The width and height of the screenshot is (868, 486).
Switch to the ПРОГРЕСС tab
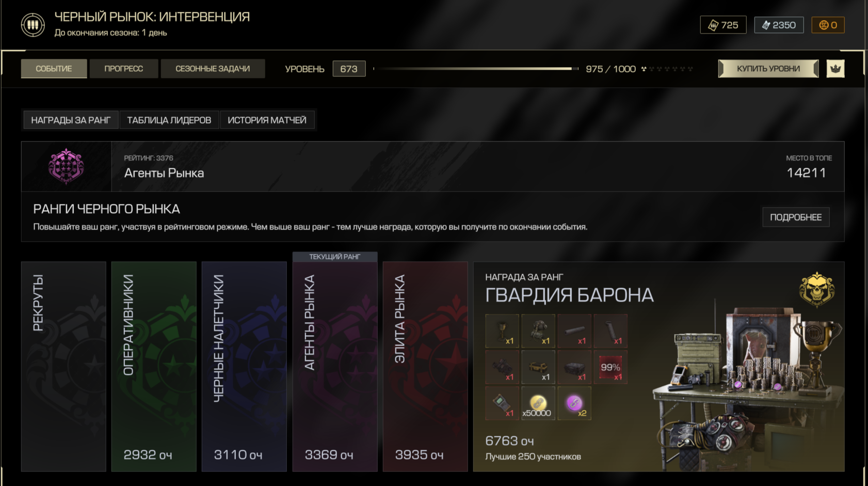[124, 69]
